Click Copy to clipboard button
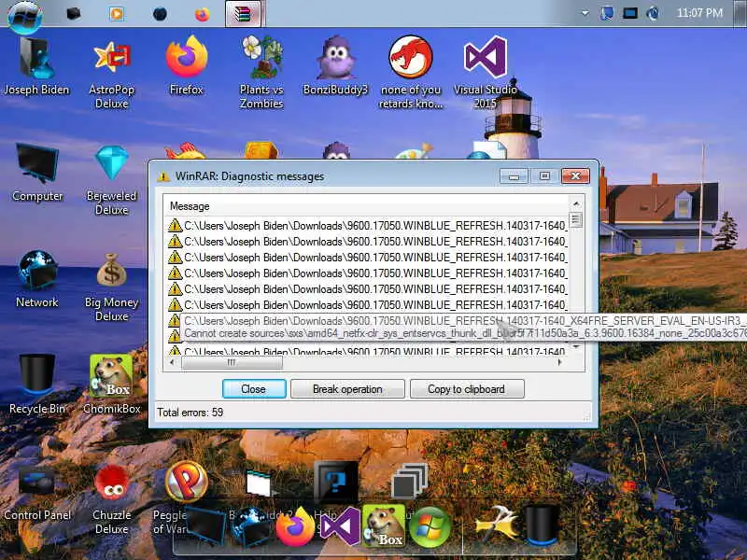 click(466, 389)
